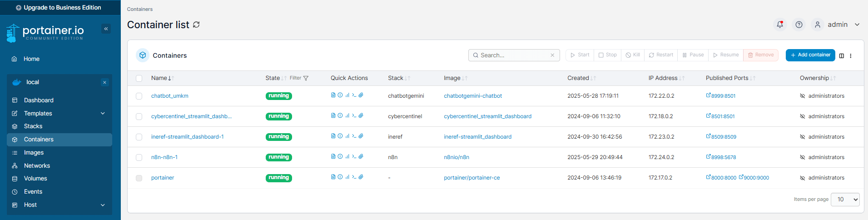Open stats icon for chatbot_umkm container

coord(347,95)
